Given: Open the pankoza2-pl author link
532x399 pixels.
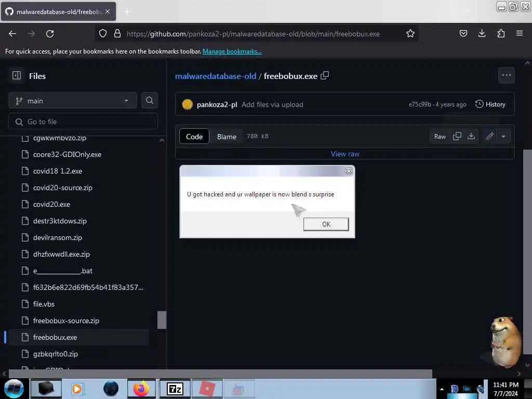Looking at the screenshot, I should point(217,104).
